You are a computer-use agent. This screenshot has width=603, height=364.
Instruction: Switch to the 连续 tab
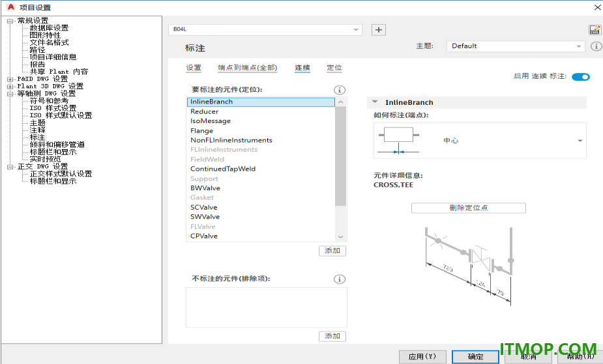click(x=302, y=68)
